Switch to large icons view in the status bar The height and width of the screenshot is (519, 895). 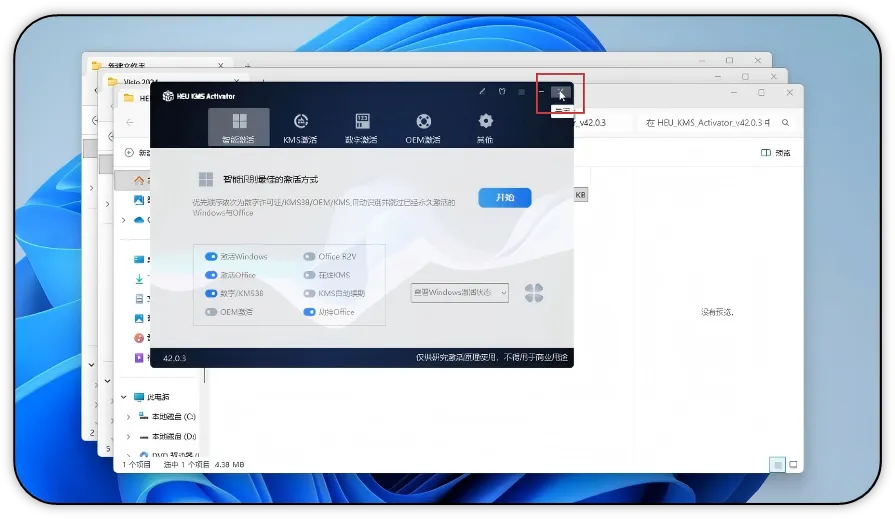[x=793, y=465]
